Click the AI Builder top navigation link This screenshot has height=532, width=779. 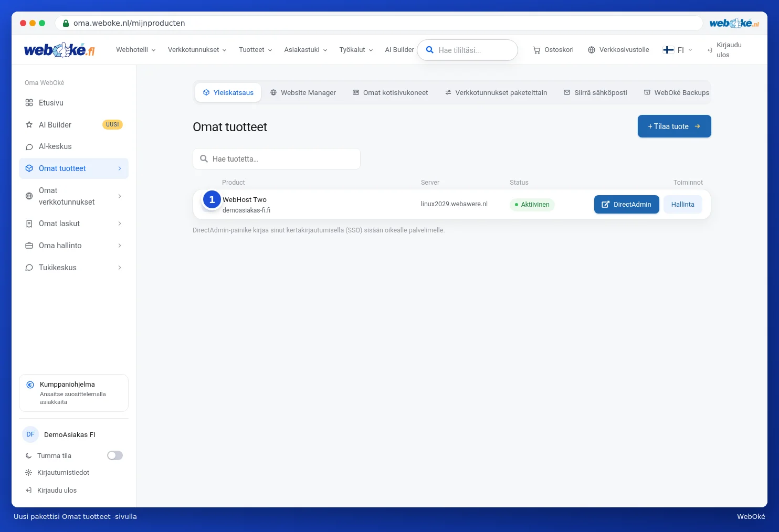tap(399, 50)
